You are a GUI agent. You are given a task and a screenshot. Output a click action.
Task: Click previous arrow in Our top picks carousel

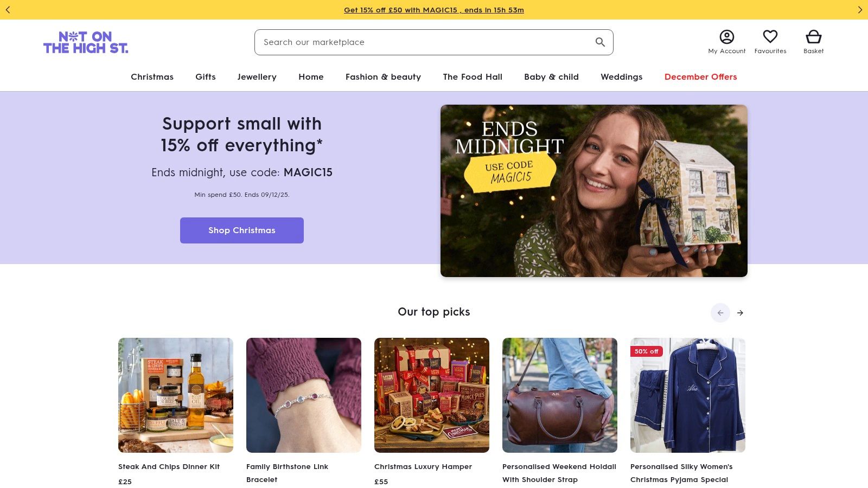coord(720,313)
